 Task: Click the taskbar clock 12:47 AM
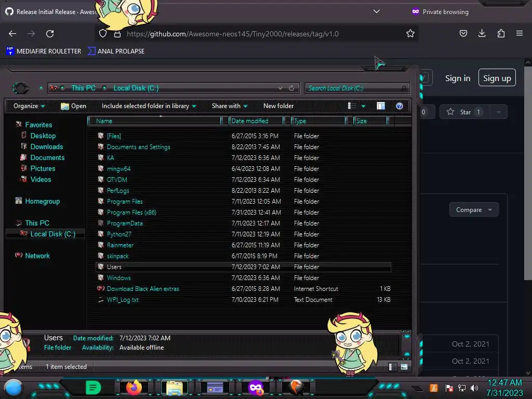pos(504,383)
